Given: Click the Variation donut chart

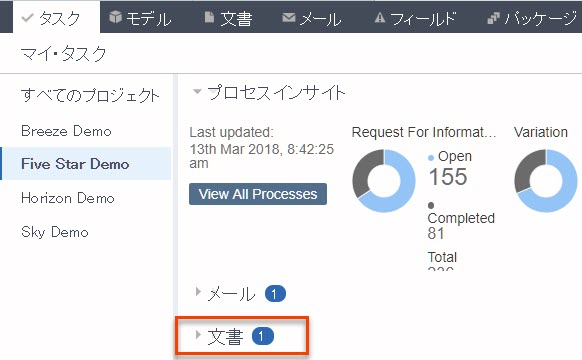Looking at the screenshot, I should (546, 181).
